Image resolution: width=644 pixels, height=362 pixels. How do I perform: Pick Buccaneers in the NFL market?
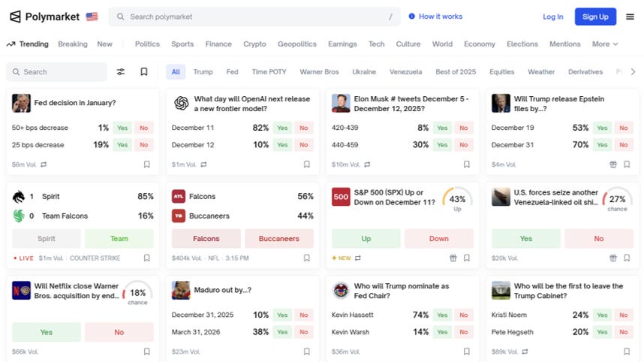click(279, 239)
